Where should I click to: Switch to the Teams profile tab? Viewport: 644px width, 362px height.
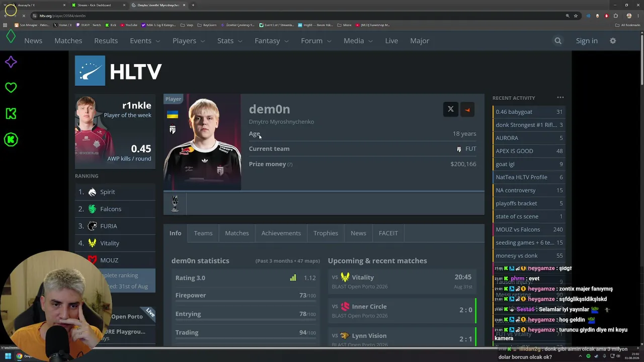pos(203,233)
